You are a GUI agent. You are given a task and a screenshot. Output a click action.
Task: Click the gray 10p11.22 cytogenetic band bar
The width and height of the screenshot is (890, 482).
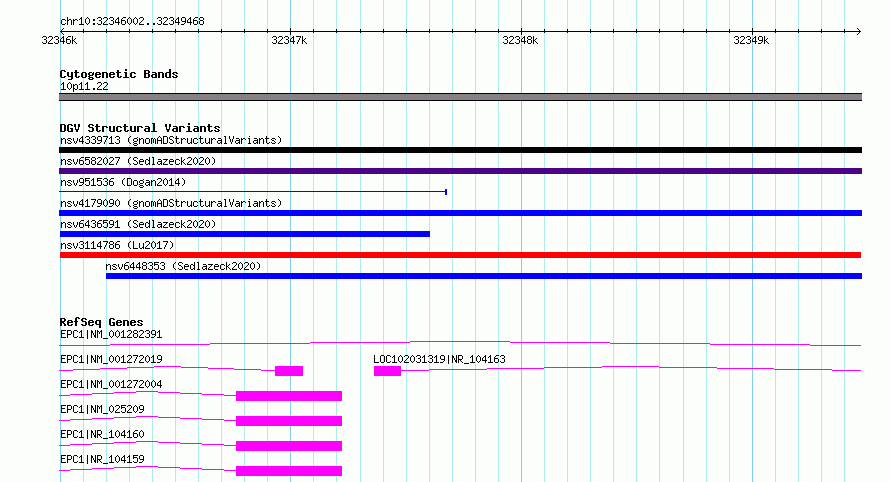(460, 97)
